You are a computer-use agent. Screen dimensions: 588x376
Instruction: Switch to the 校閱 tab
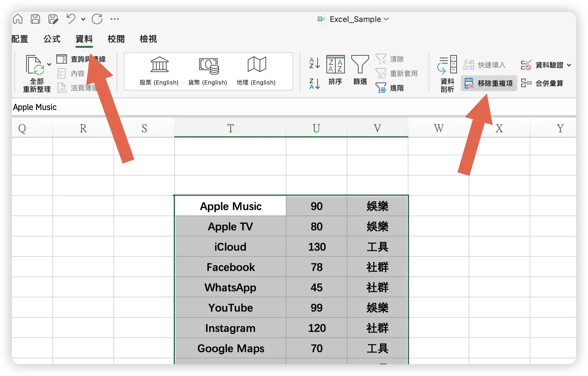click(x=116, y=39)
